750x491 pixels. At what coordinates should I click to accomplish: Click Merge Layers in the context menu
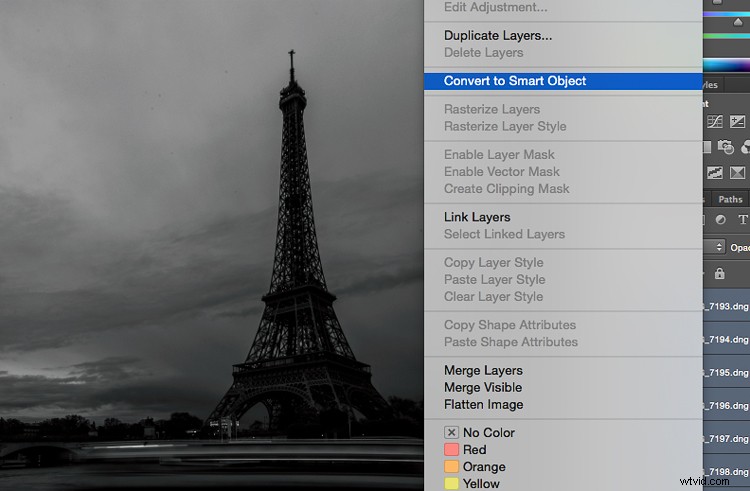[483, 370]
